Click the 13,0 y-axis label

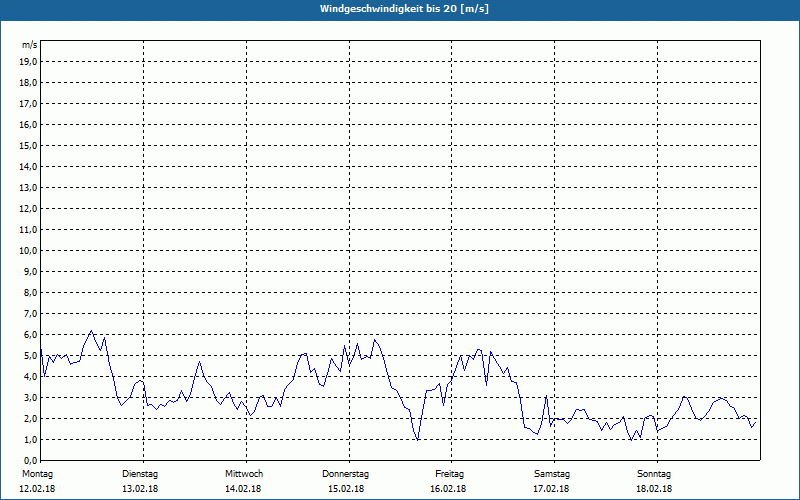28,188
